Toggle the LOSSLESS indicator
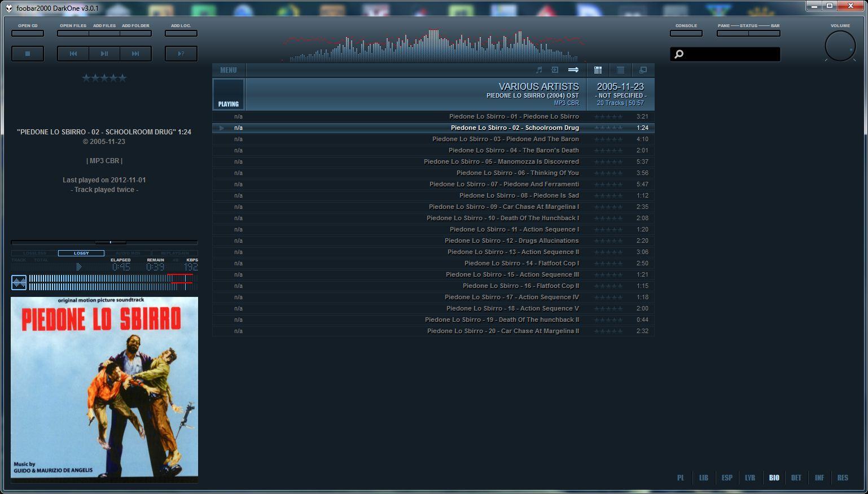Image resolution: width=868 pixels, height=494 pixels. click(x=34, y=253)
